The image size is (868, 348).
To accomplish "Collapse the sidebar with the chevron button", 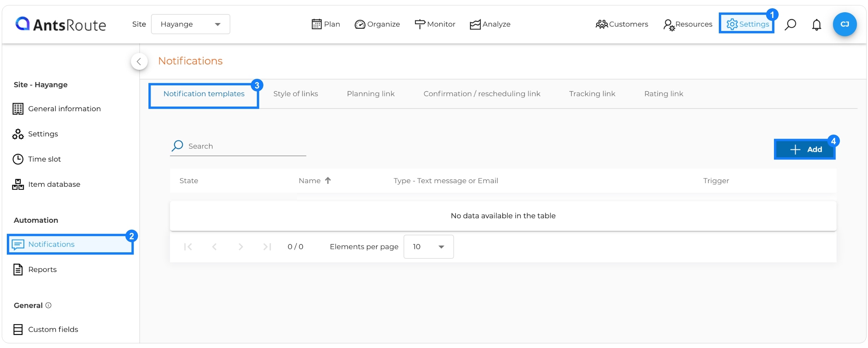I will tap(139, 62).
